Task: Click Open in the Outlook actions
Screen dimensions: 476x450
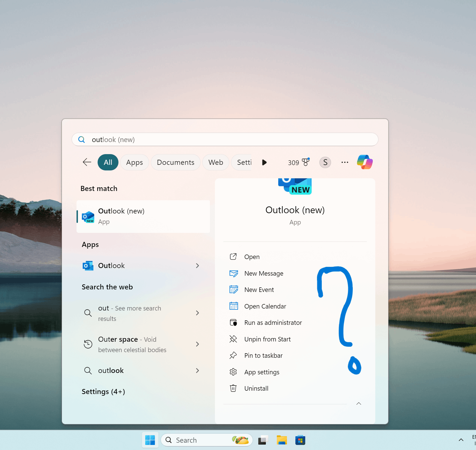Action: click(x=252, y=257)
